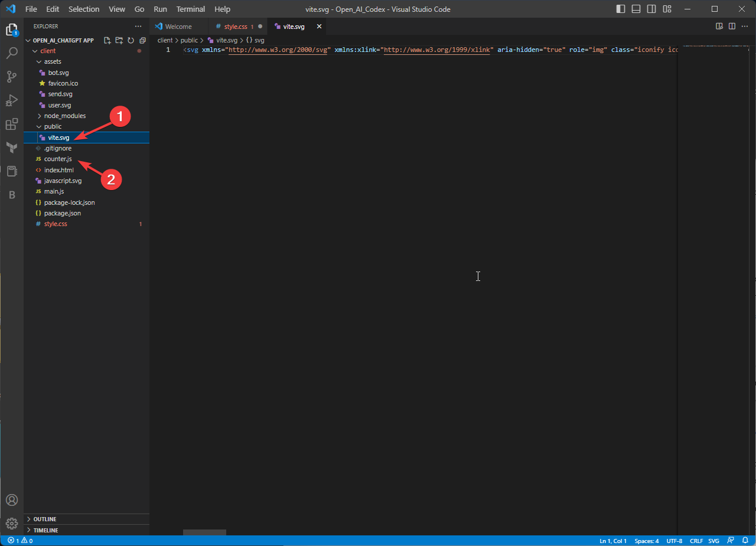The height and width of the screenshot is (546, 756).
Task: Open the feedback icon in status bar
Action: coord(731,541)
